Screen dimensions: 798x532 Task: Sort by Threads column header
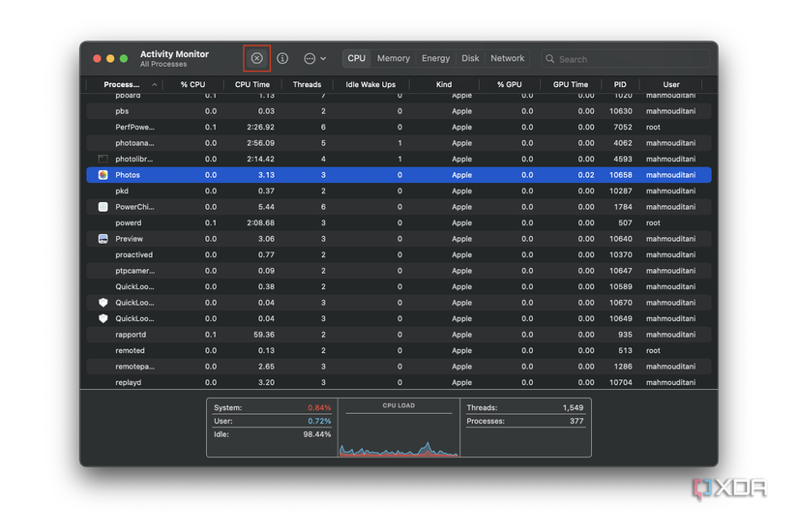click(307, 84)
